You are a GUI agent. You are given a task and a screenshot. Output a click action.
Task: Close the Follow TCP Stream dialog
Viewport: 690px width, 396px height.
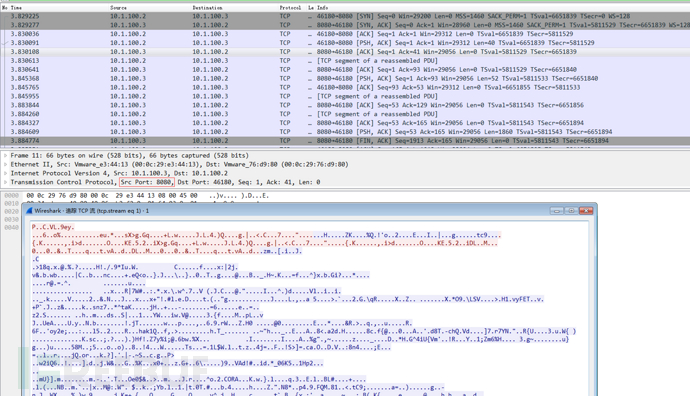click(x=586, y=211)
